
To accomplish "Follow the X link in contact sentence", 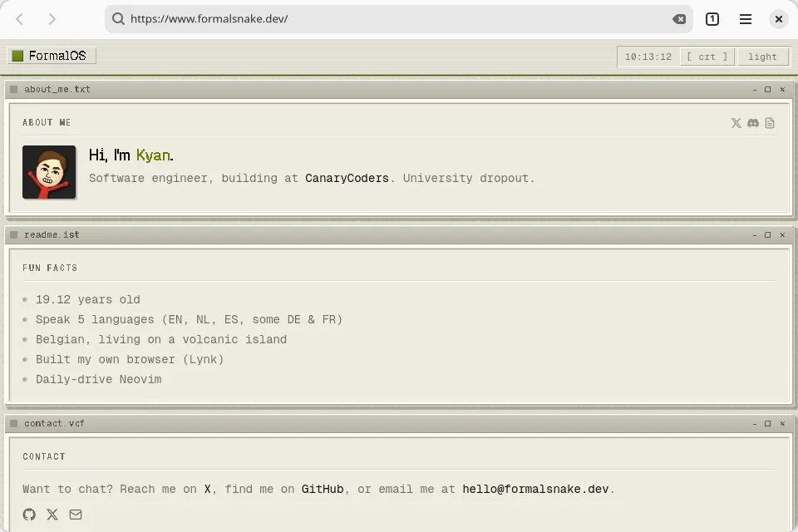I will pyautogui.click(x=207, y=490).
